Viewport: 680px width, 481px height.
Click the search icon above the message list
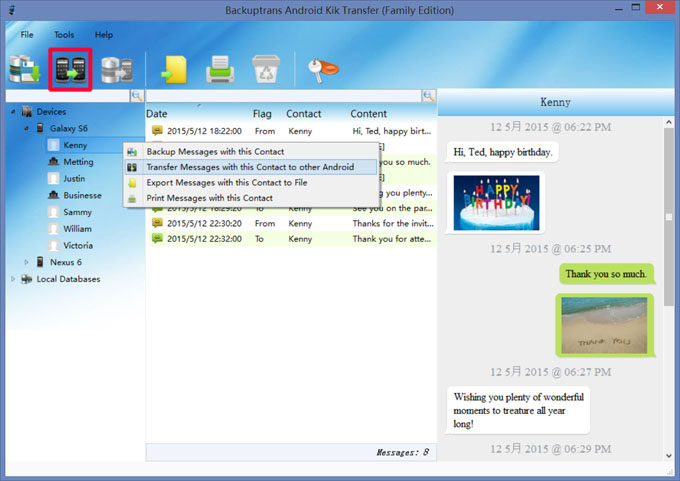coord(428,96)
